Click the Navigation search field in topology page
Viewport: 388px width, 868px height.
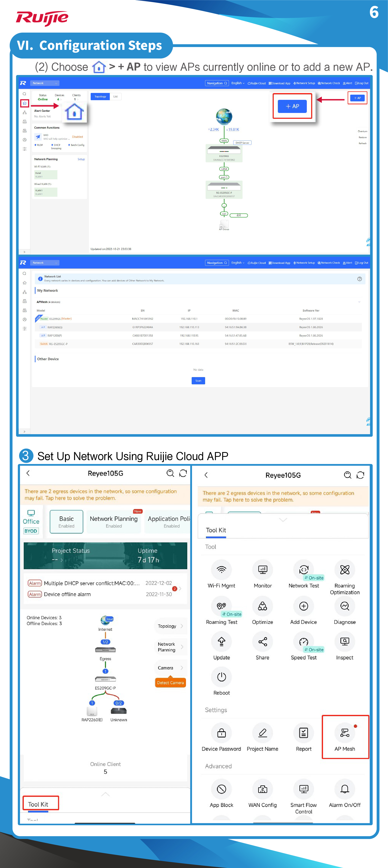click(x=217, y=83)
